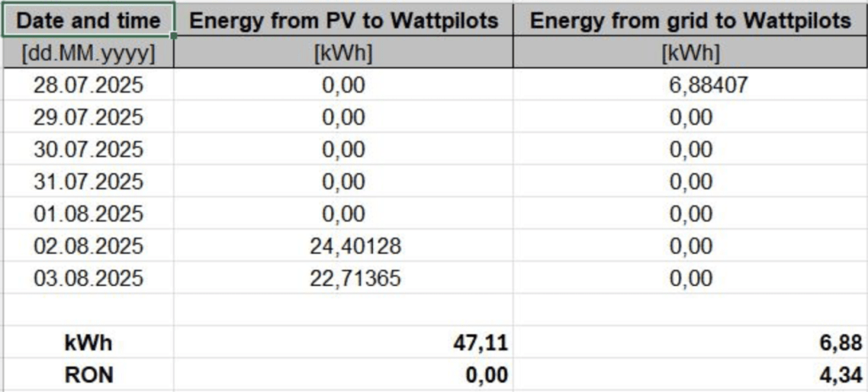Click the 'Energy from grid to Wattpilots' header
The width and height of the screenshot is (868, 392).
point(690,20)
